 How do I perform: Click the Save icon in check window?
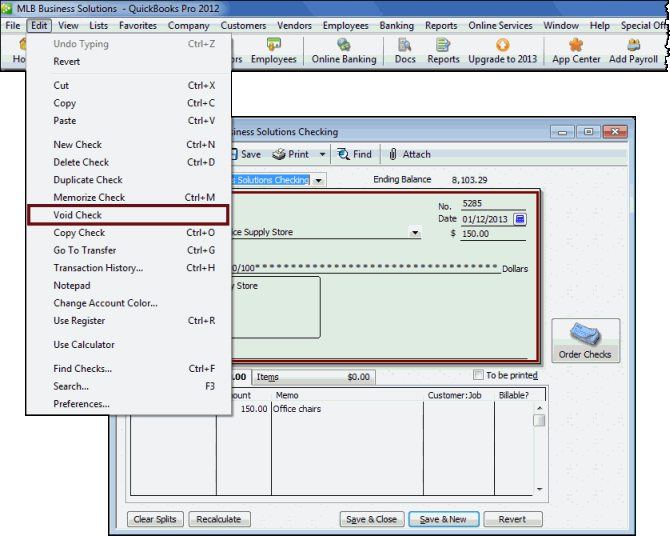(246, 154)
